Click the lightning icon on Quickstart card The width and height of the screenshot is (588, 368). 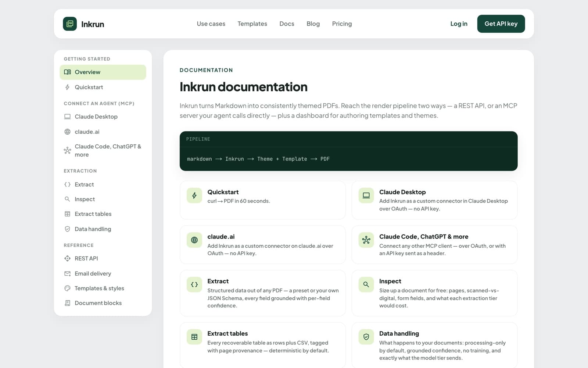(x=194, y=195)
